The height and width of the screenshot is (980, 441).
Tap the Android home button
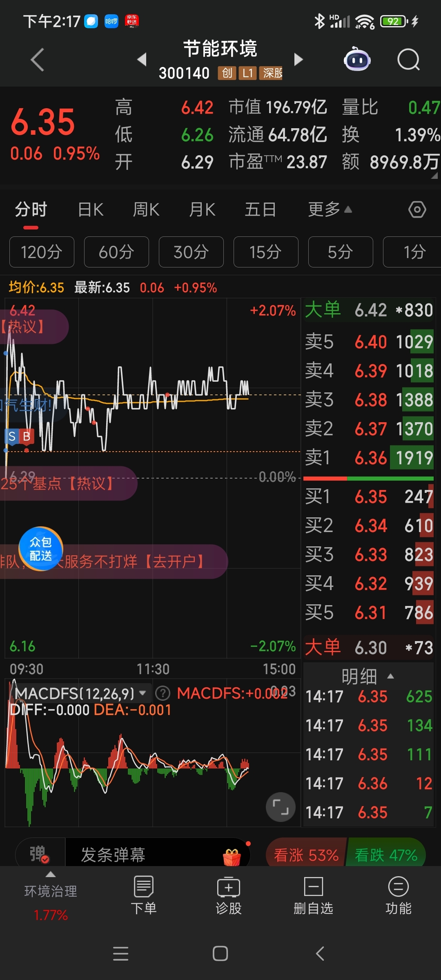pyautogui.click(x=220, y=953)
